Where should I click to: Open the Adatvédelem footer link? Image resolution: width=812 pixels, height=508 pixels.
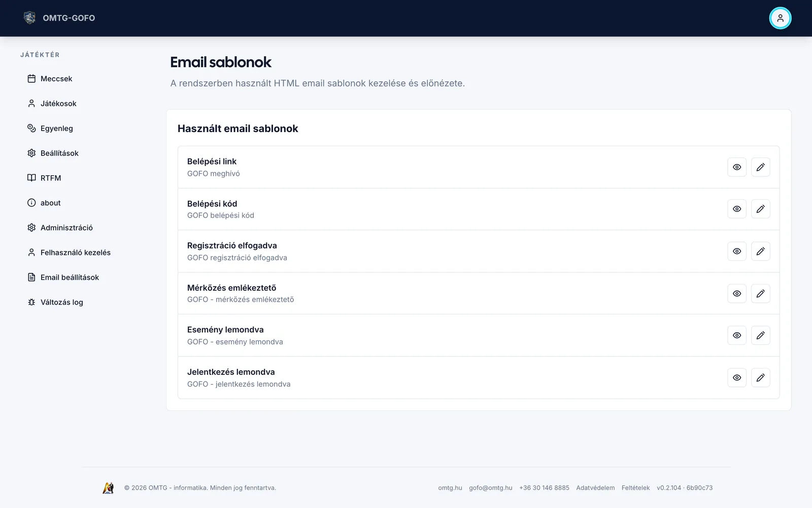595,488
